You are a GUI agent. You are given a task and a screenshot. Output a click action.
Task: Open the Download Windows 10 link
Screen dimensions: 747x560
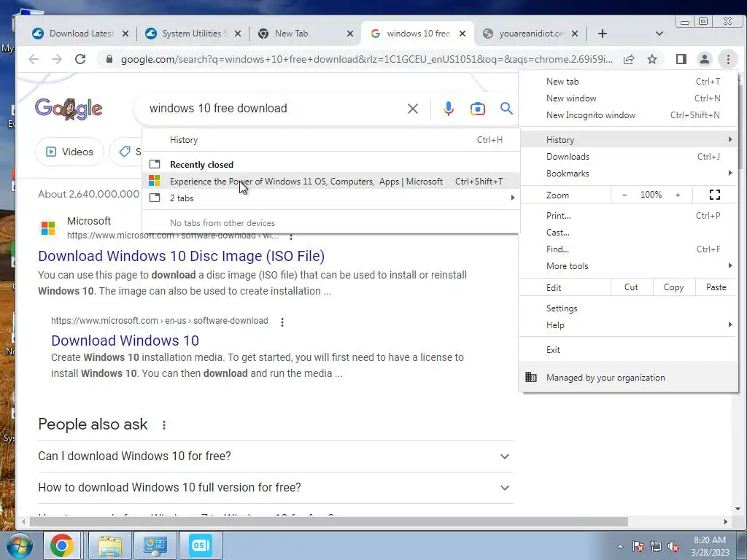coord(125,341)
